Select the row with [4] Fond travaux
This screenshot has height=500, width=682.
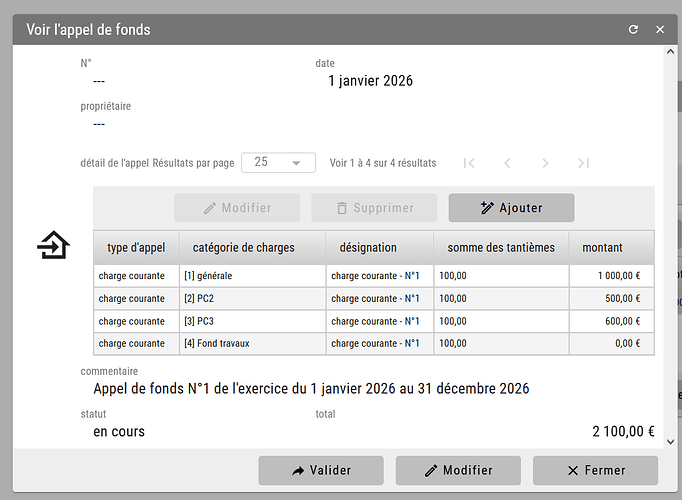[374, 343]
